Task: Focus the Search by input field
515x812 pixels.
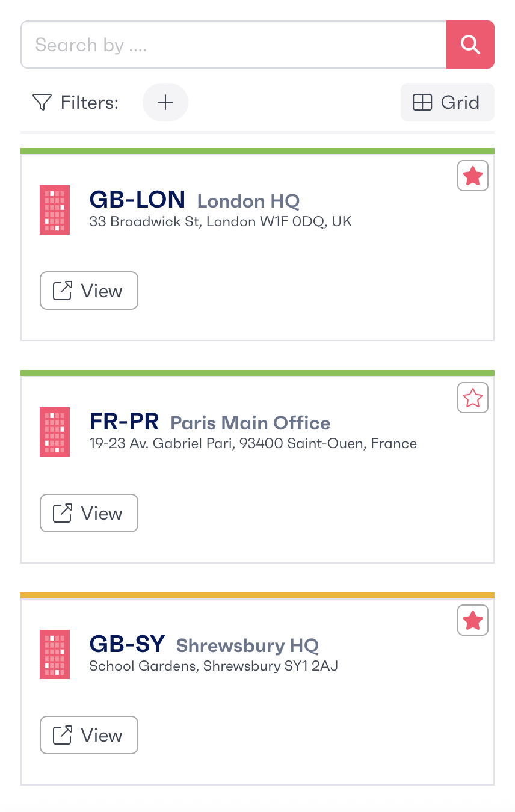Action: tap(234, 45)
